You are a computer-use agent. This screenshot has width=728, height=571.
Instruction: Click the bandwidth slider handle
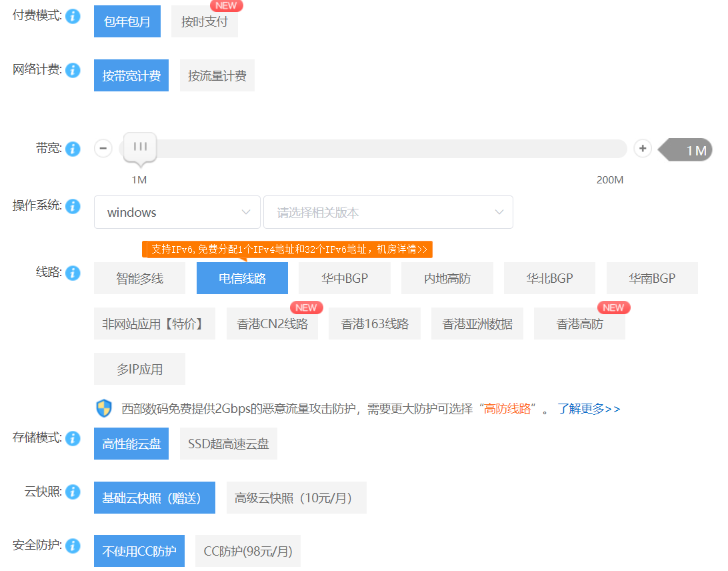(140, 147)
